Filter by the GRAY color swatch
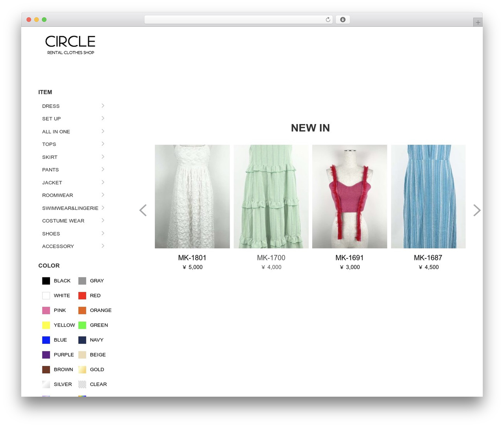The width and height of the screenshot is (504, 427). [82, 281]
